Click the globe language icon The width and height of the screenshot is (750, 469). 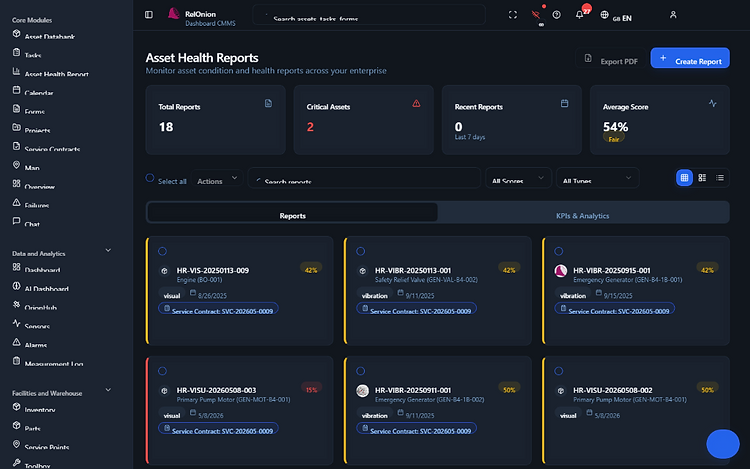[605, 15]
